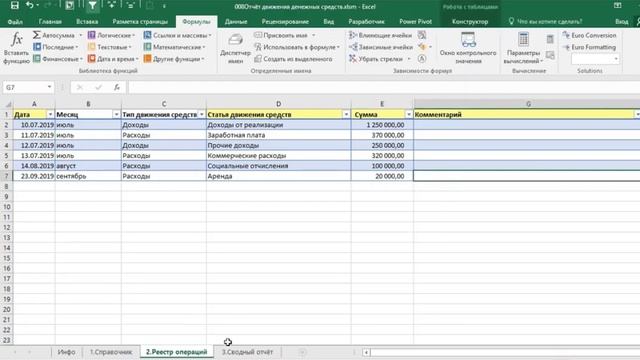Select the cell containing Аренда
This screenshot has height=360, width=640.
coord(278,176)
